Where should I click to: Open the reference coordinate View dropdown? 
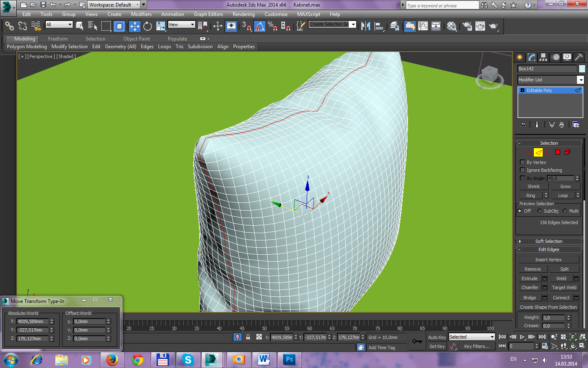point(182,25)
